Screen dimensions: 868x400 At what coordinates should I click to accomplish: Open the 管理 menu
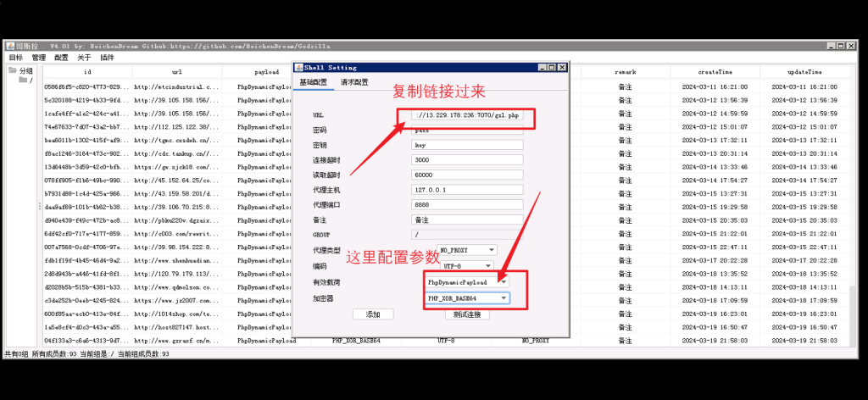tap(39, 58)
